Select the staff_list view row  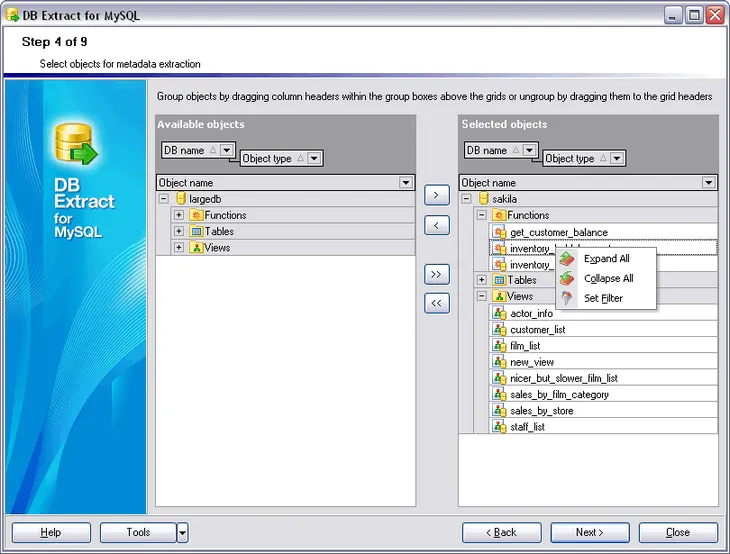603,426
